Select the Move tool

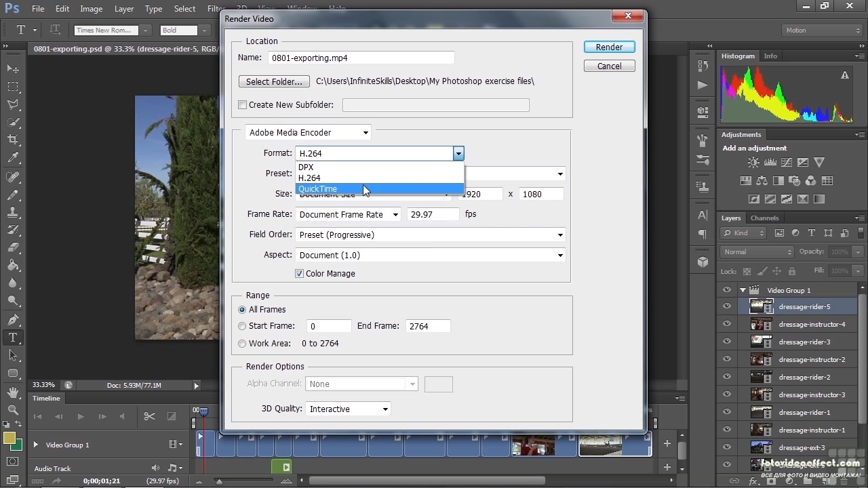coord(13,69)
